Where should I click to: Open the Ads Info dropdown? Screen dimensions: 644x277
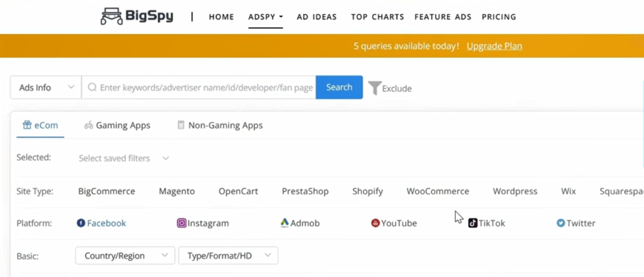tap(45, 88)
